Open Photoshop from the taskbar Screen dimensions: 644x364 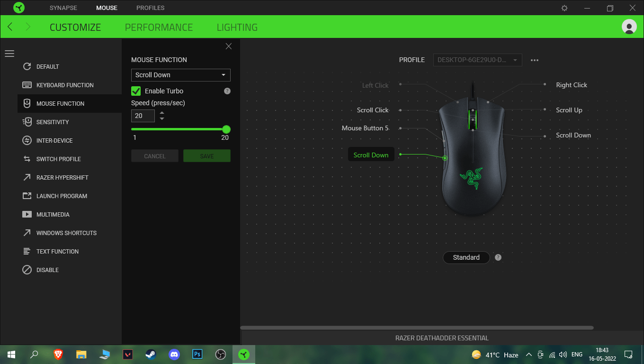[197, 355]
